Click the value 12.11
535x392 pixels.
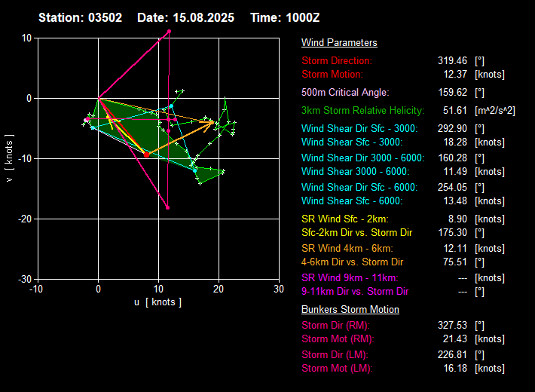click(455, 249)
